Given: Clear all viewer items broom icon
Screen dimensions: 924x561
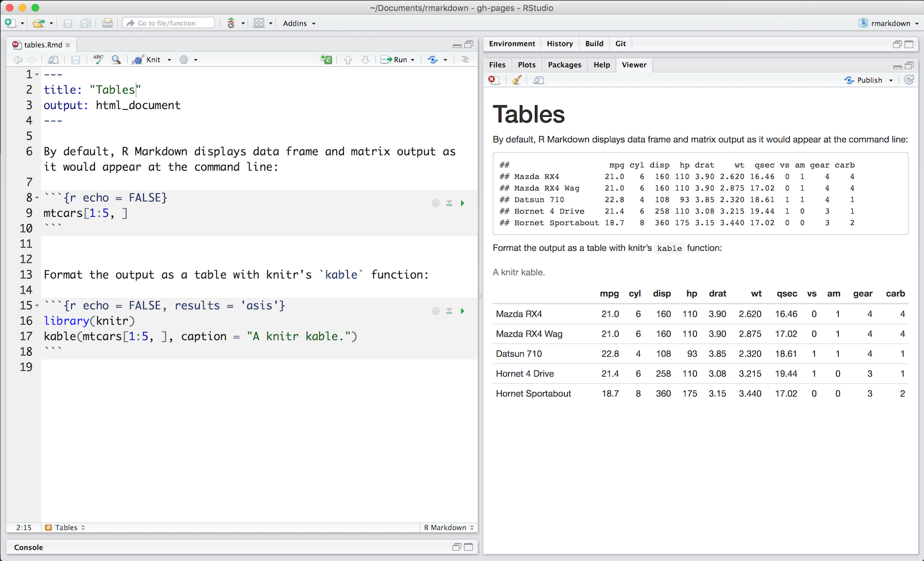Looking at the screenshot, I should pos(517,80).
